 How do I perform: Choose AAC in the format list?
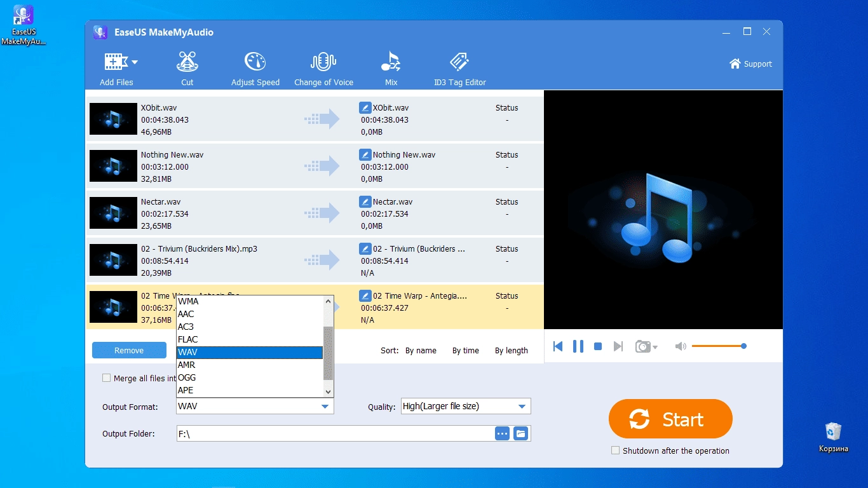coord(250,314)
